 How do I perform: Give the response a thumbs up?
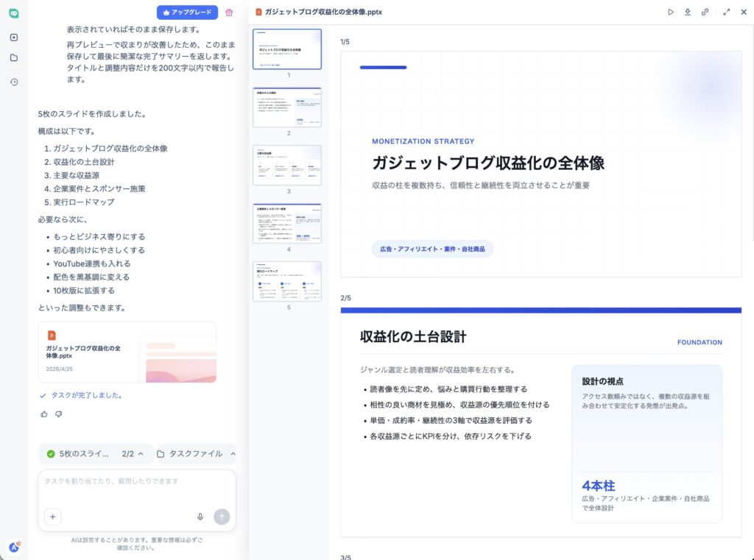[44, 414]
